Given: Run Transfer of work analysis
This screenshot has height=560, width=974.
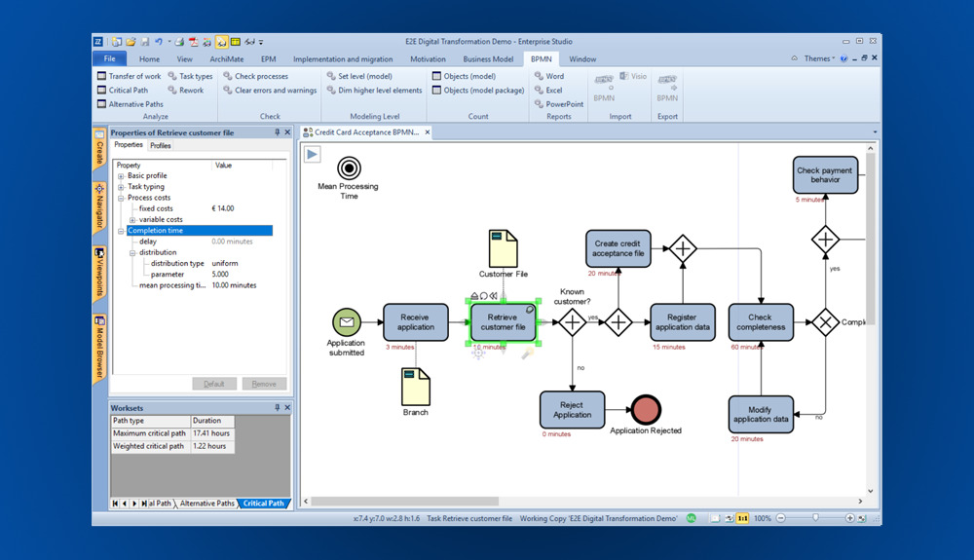Looking at the screenshot, I should [130, 76].
